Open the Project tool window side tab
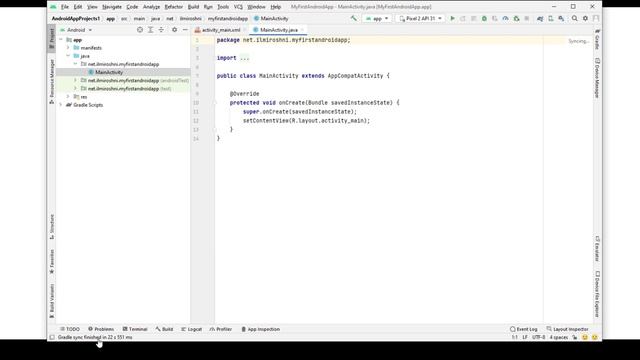The height and width of the screenshot is (360, 640). point(52,38)
